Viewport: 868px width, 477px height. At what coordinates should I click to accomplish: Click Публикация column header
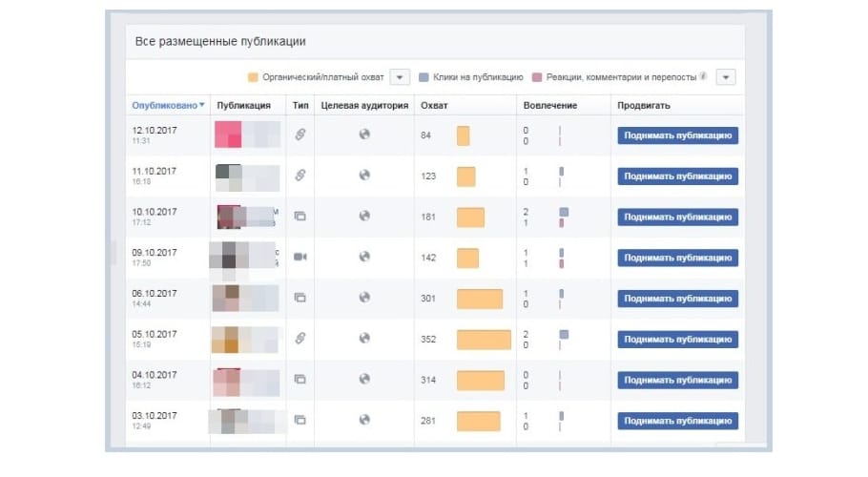[x=243, y=105]
